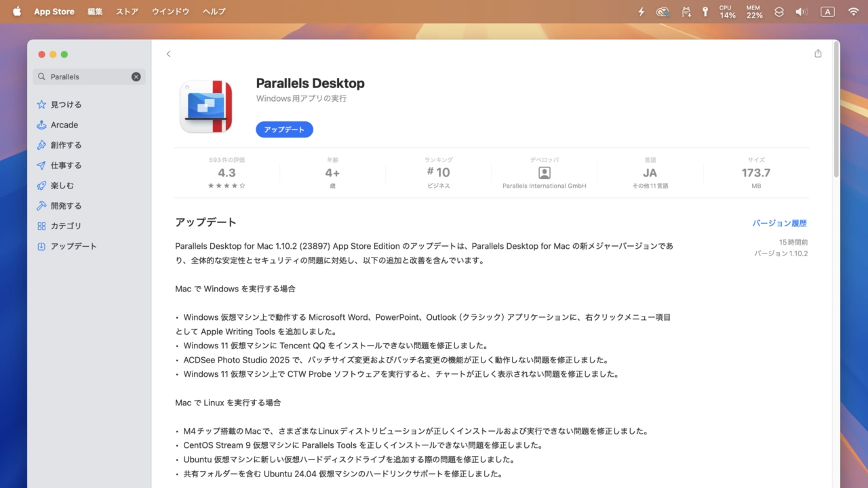Screen dimensions: 868x488
Task: Click the Mac で Windows を実行する場合 line
Action: click(235, 289)
